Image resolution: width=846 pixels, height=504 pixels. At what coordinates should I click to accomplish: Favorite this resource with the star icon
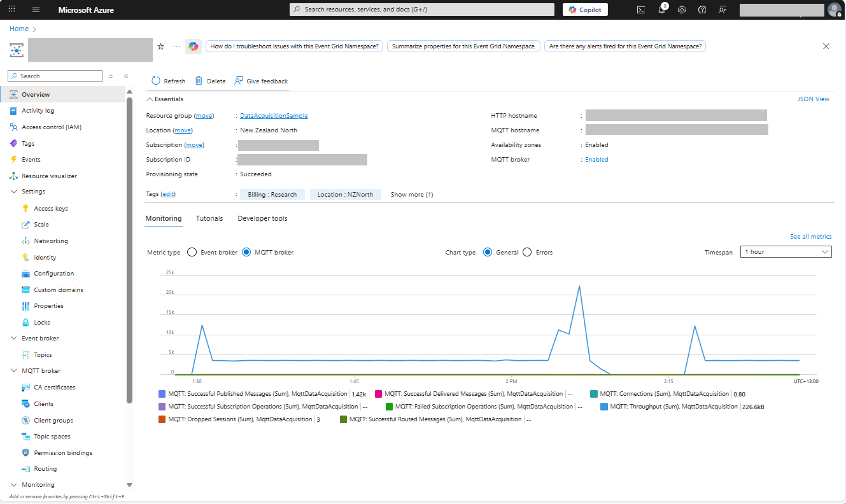click(x=160, y=46)
